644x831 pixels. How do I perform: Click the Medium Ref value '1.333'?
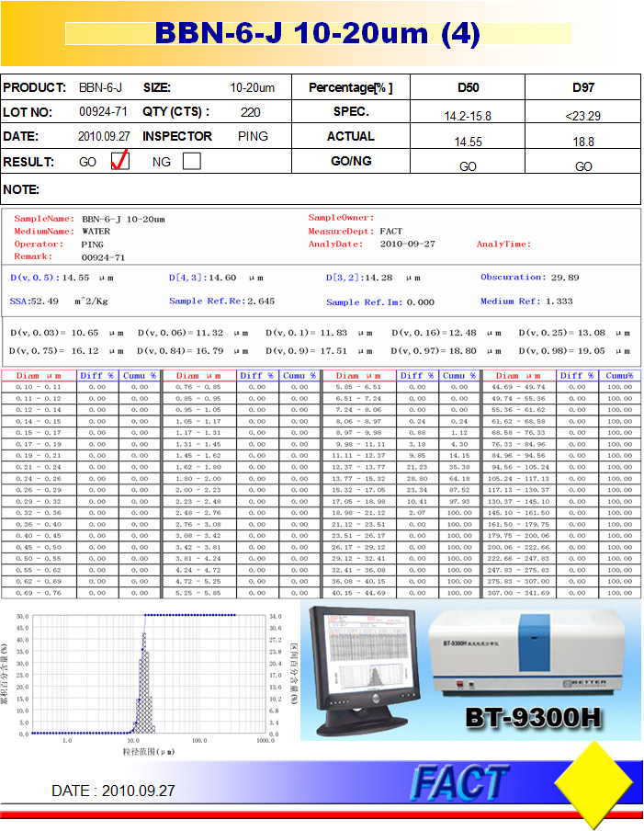(559, 301)
